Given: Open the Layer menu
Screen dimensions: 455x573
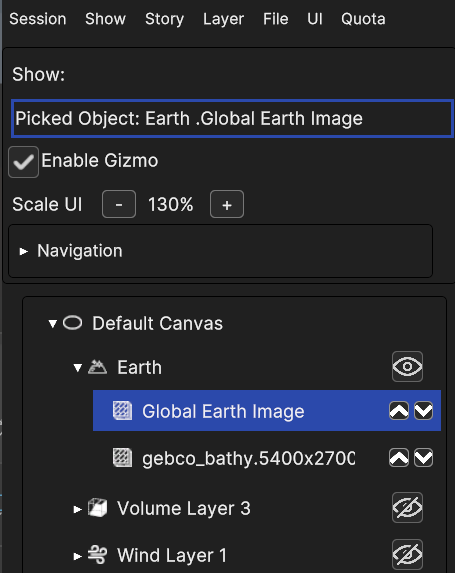Looking at the screenshot, I should 223,19.
